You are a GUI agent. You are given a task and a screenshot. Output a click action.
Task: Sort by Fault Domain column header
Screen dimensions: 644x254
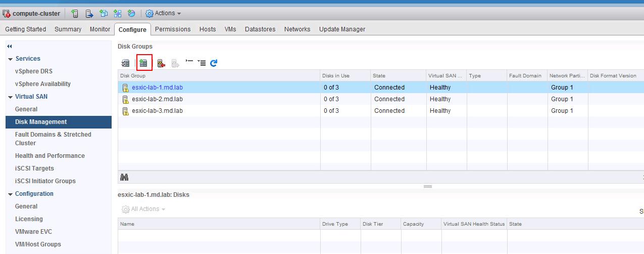click(x=527, y=76)
